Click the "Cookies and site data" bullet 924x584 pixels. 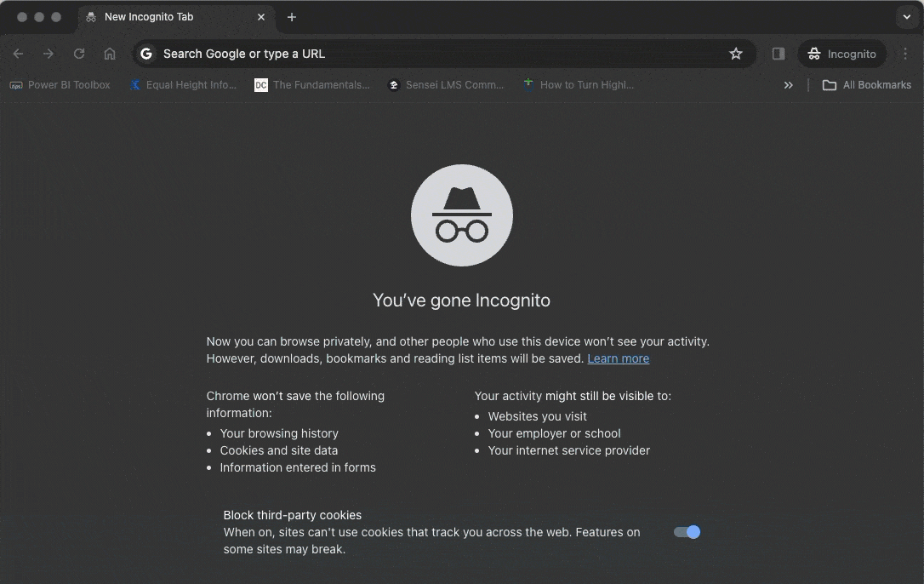tap(279, 450)
